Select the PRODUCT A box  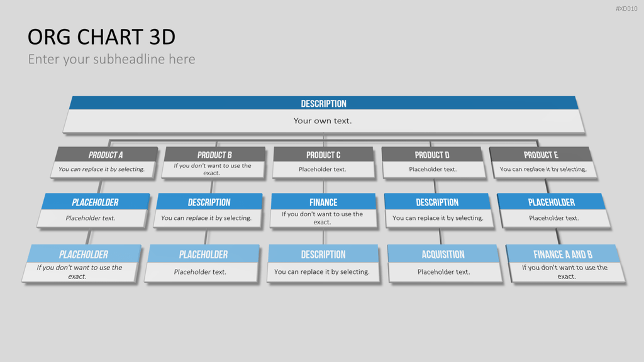point(104,162)
